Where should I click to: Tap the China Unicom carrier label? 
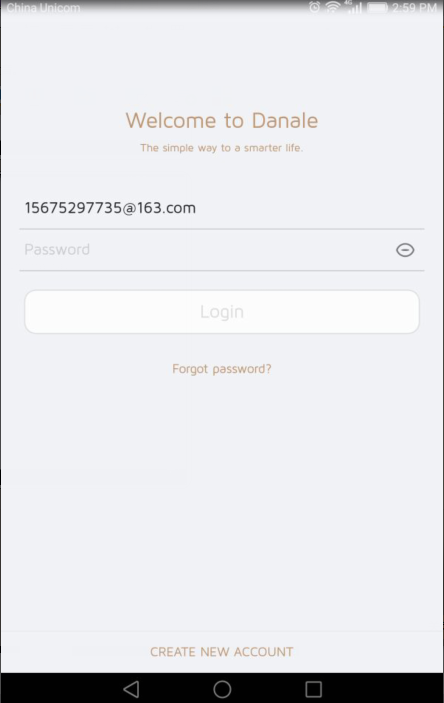tap(44, 8)
